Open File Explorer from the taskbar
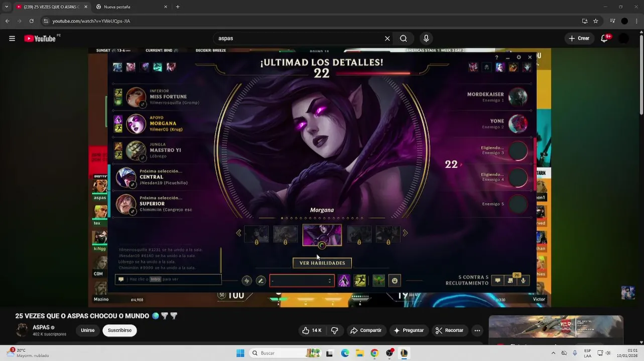644x361 pixels. point(360,353)
